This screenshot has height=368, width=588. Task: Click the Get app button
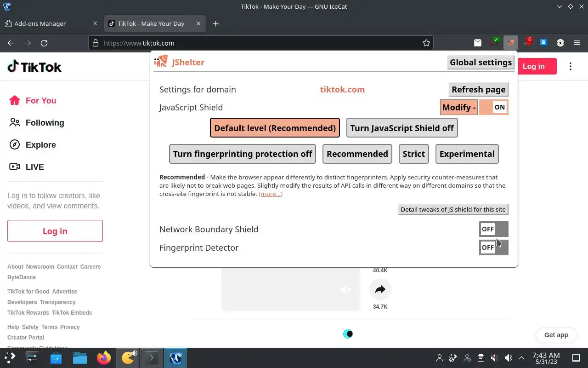click(556, 335)
